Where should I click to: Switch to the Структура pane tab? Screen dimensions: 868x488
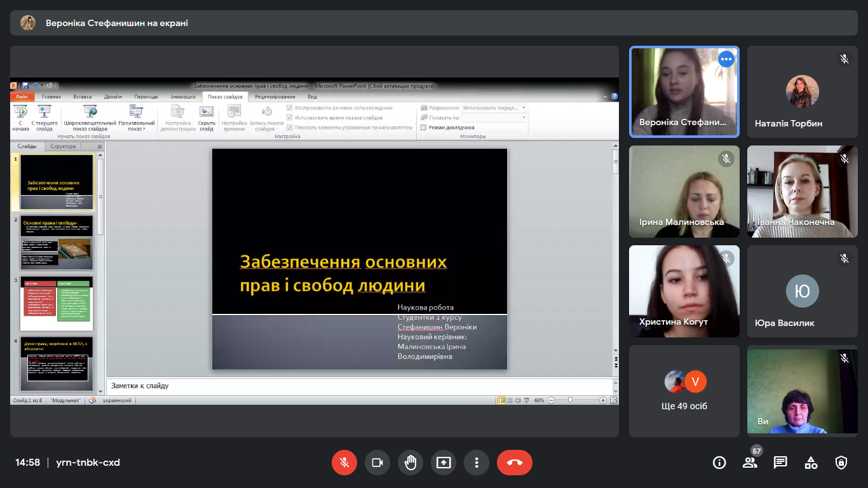tap(63, 146)
